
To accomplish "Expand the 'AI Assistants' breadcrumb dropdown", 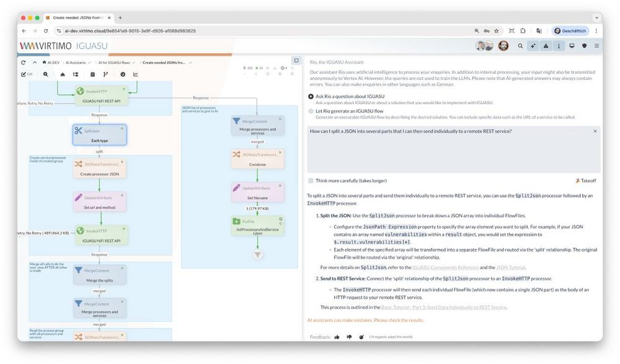I will coord(90,63).
